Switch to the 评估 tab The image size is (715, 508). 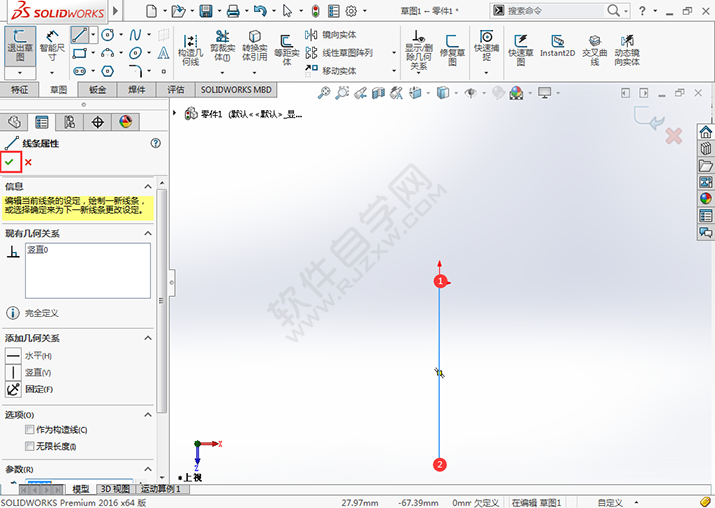tap(176, 90)
